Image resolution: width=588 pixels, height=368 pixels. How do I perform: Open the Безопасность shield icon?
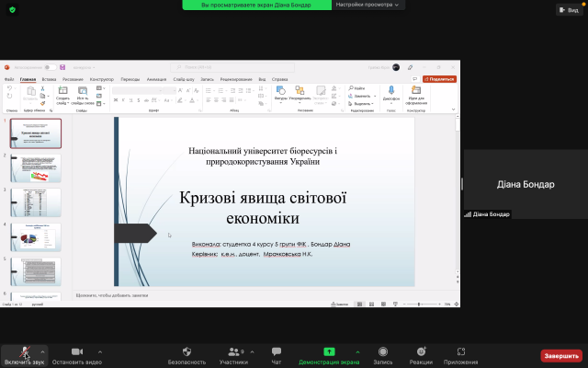pyautogui.click(x=187, y=351)
